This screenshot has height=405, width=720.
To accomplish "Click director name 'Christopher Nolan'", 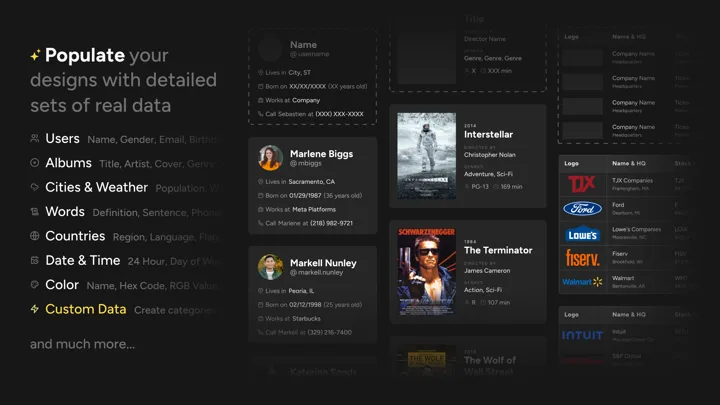I will click(490, 155).
